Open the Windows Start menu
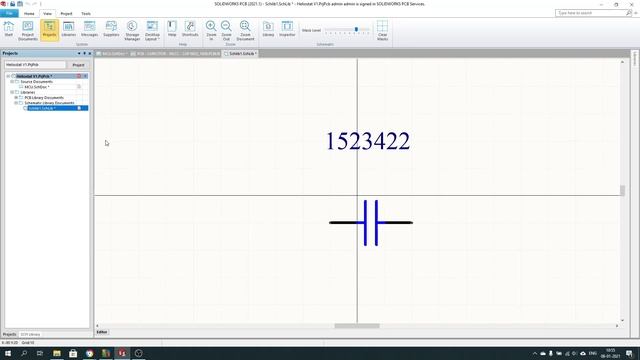Viewport: 640px width, 360px height. (8, 353)
